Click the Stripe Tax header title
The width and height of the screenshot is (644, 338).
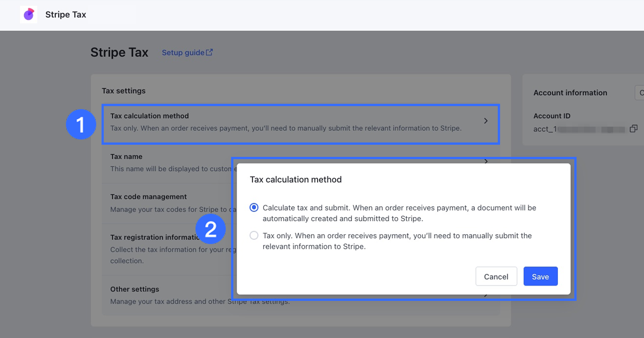66,15
